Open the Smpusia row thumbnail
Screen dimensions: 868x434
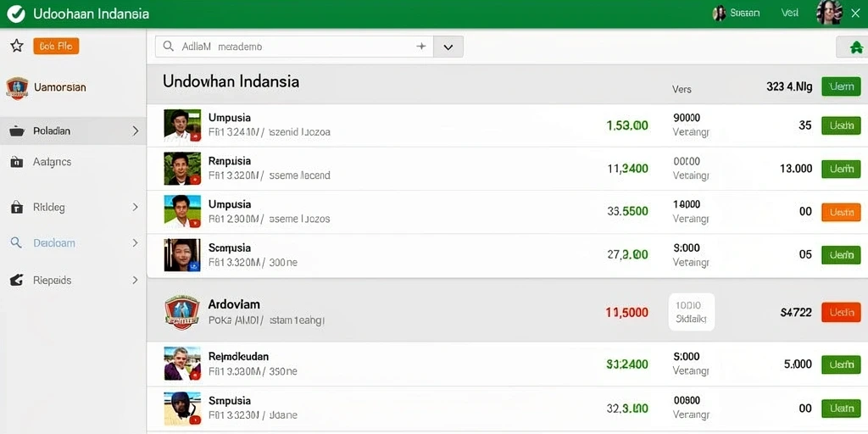182,408
